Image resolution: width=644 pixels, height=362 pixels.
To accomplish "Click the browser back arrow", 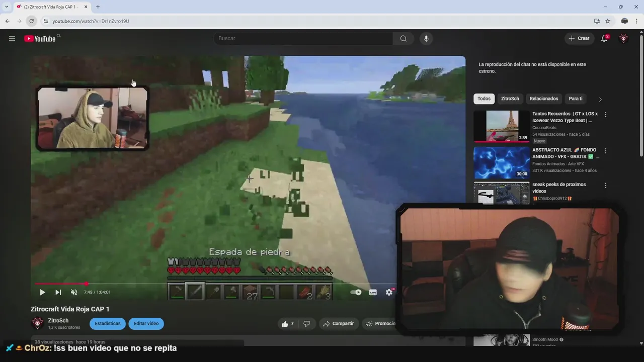I will (7, 21).
